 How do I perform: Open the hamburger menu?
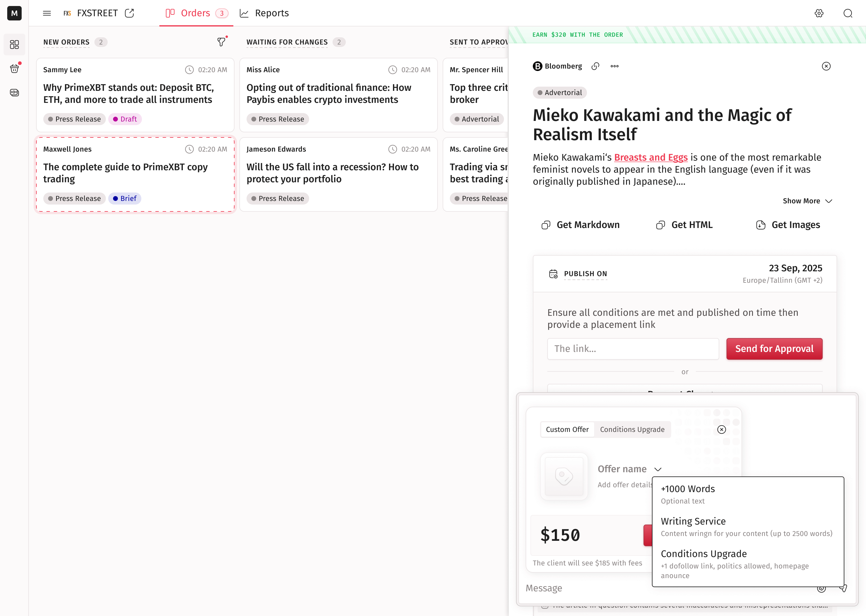(47, 13)
